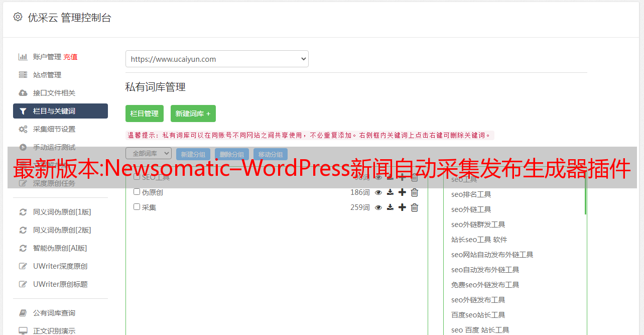This screenshot has height=335, width=644.
Task: Expand the 全部词库 dropdown
Action: coord(149,154)
